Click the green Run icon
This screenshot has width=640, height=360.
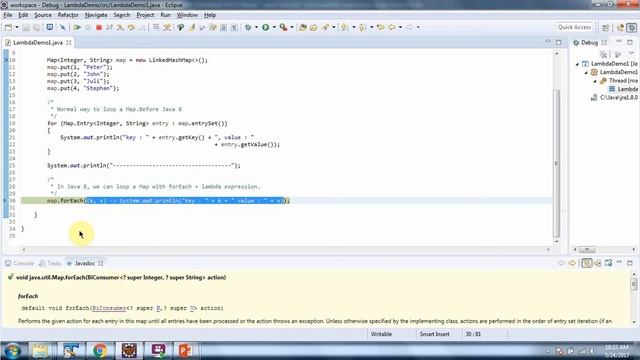coord(266,27)
